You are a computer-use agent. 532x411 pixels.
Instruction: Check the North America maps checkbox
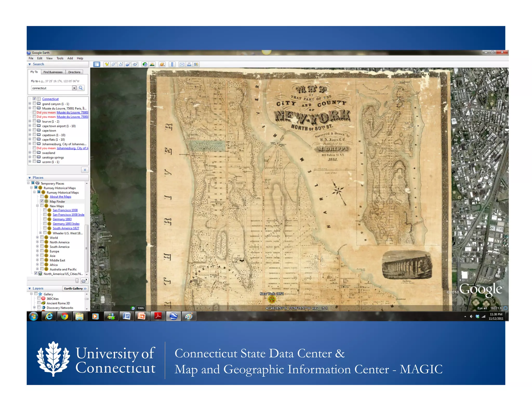pyautogui.click(x=42, y=242)
